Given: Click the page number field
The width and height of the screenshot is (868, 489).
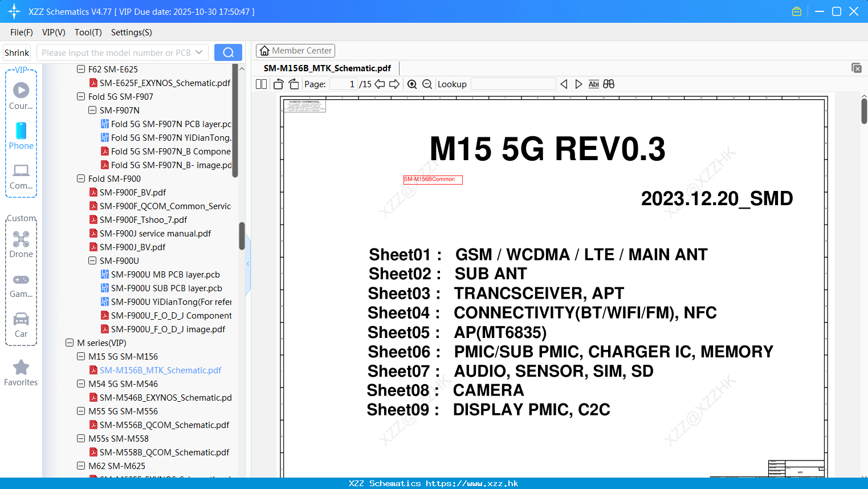Looking at the screenshot, I should tap(344, 84).
